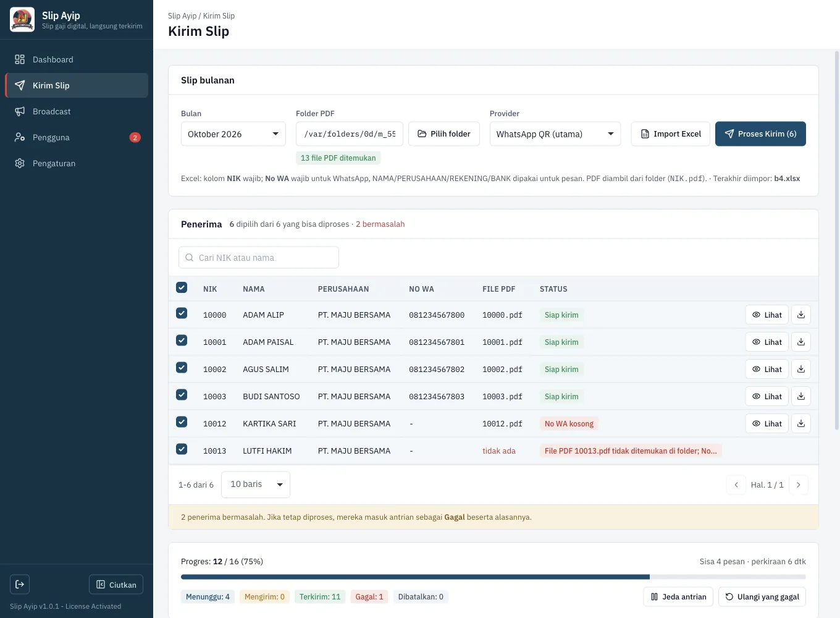Click the Slip Ayip breadcrumb link
Viewport: 840px width, 618px height.
[x=182, y=16]
